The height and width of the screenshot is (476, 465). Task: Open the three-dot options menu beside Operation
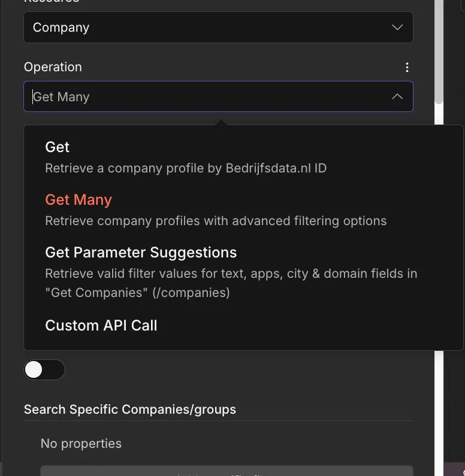407,67
